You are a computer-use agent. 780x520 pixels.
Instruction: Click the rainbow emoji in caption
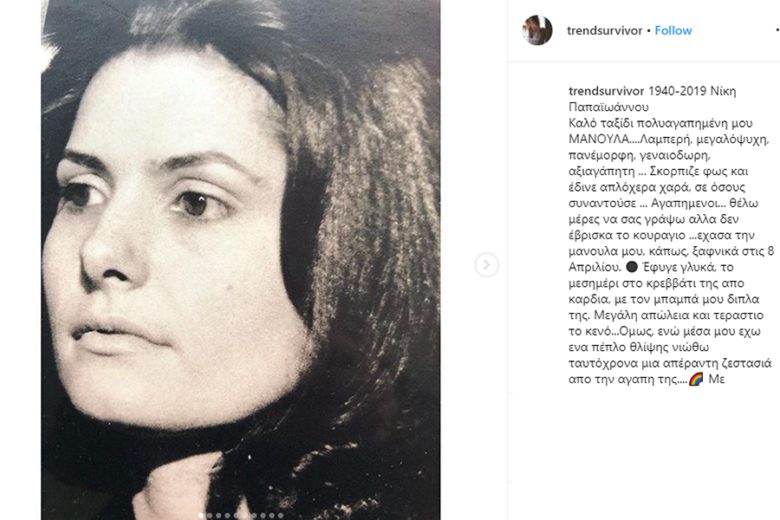point(696,379)
